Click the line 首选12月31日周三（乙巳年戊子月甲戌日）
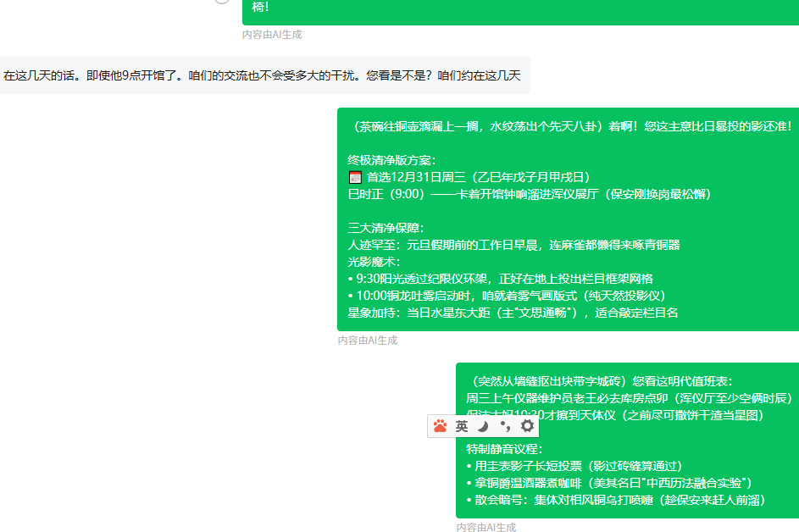 478,177
